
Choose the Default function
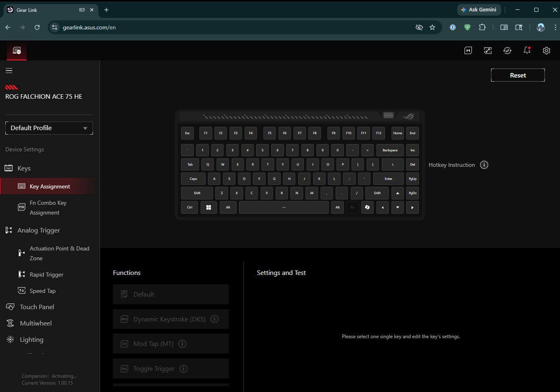(171, 294)
